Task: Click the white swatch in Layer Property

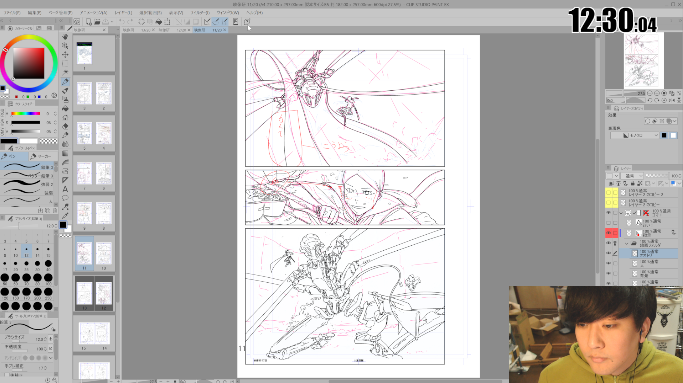Action: [673, 136]
